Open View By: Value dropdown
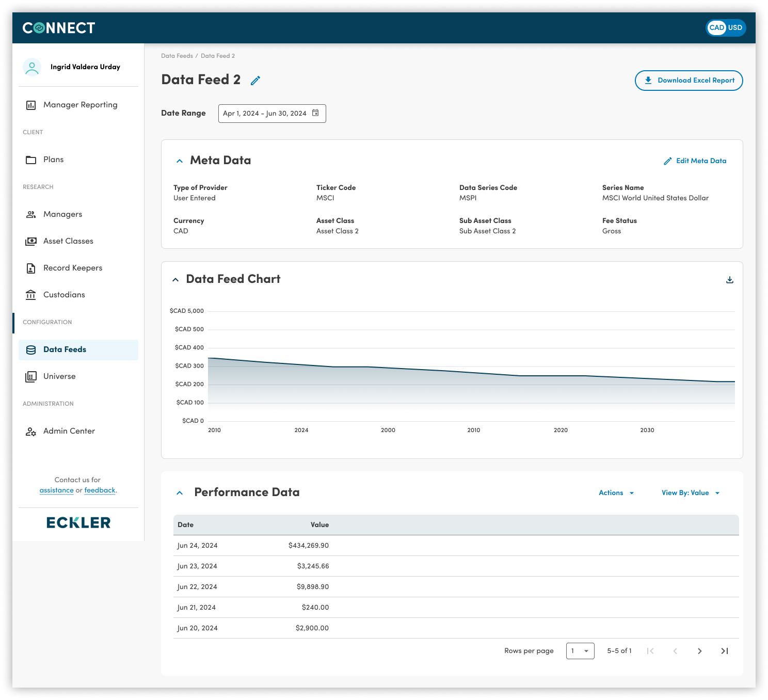Image resolution: width=768 pixels, height=700 pixels. [x=691, y=493]
